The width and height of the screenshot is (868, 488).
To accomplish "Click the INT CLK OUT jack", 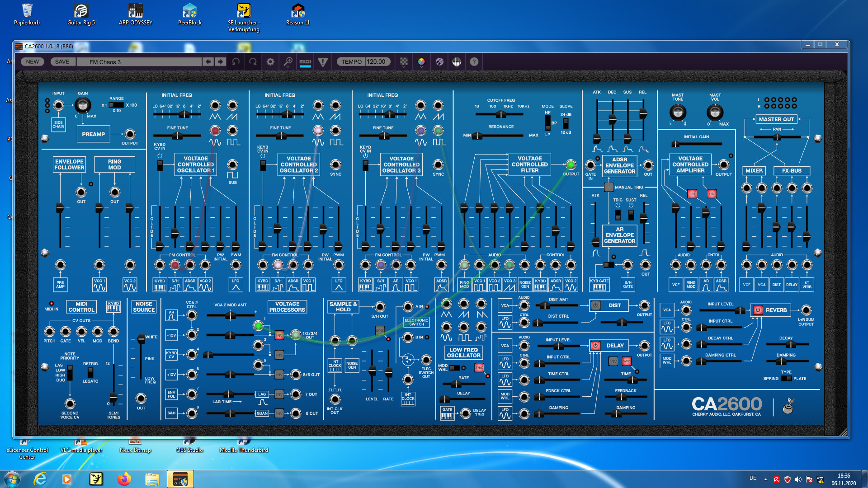I will (x=335, y=399).
